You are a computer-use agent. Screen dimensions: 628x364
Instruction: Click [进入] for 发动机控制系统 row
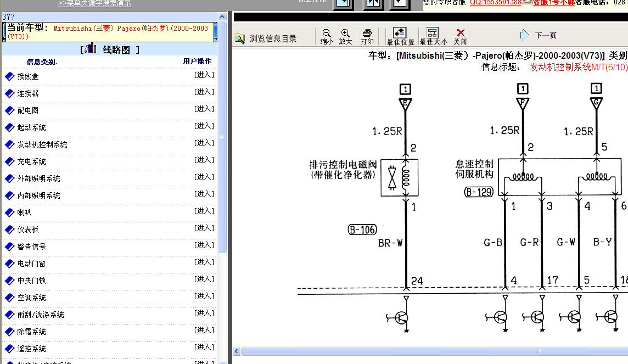(204, 143)
